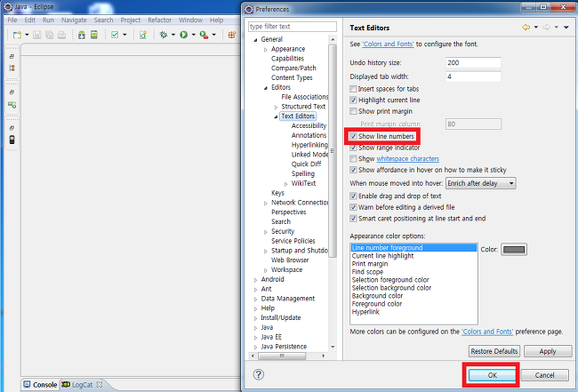Click the green Run icon
This screenshot has height=392, width=578.
pos(183,35)
